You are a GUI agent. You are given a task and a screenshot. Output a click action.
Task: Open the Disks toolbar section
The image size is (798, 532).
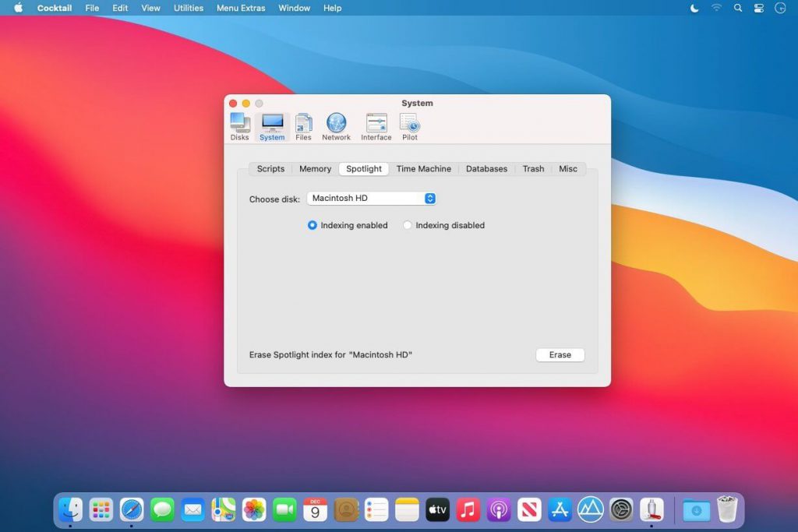[x=239, y=126]
